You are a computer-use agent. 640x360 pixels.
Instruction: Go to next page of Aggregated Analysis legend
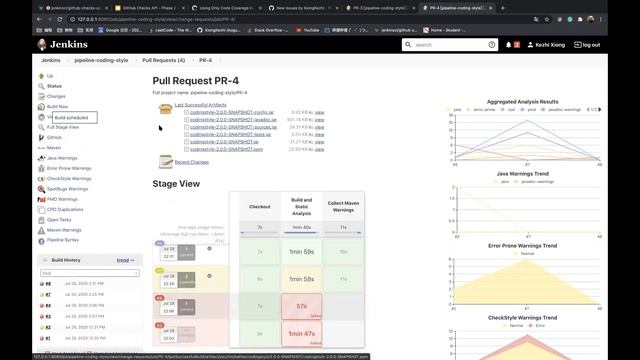pos(600,109)
